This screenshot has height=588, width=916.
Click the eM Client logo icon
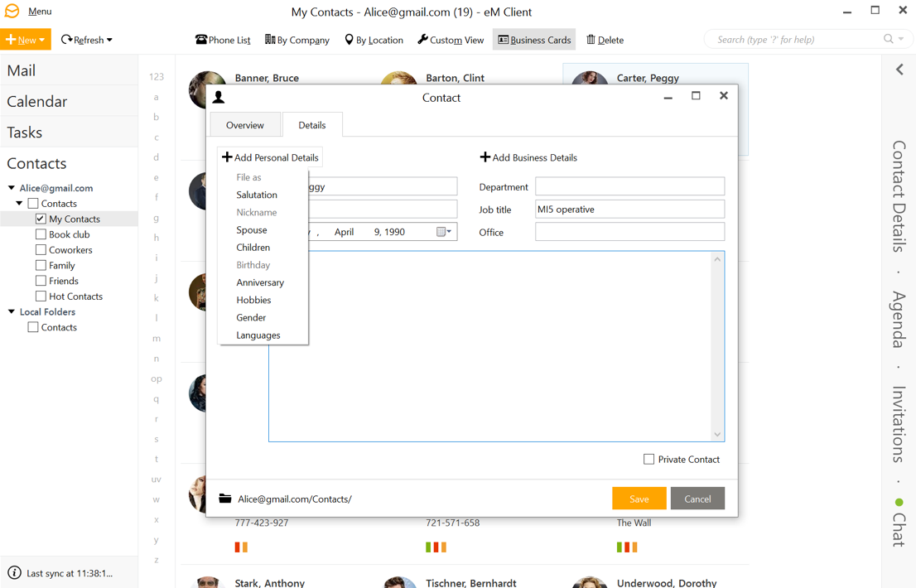12,11
